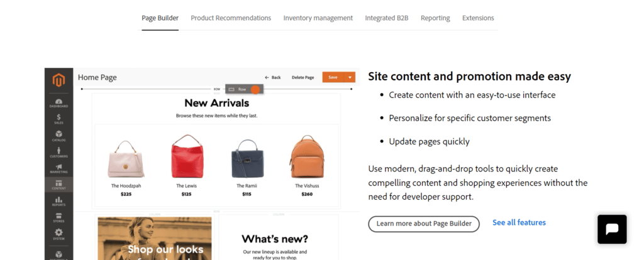Click the Shop our looks banner image
Screen dimensions: 644x260
pos(155,238)
